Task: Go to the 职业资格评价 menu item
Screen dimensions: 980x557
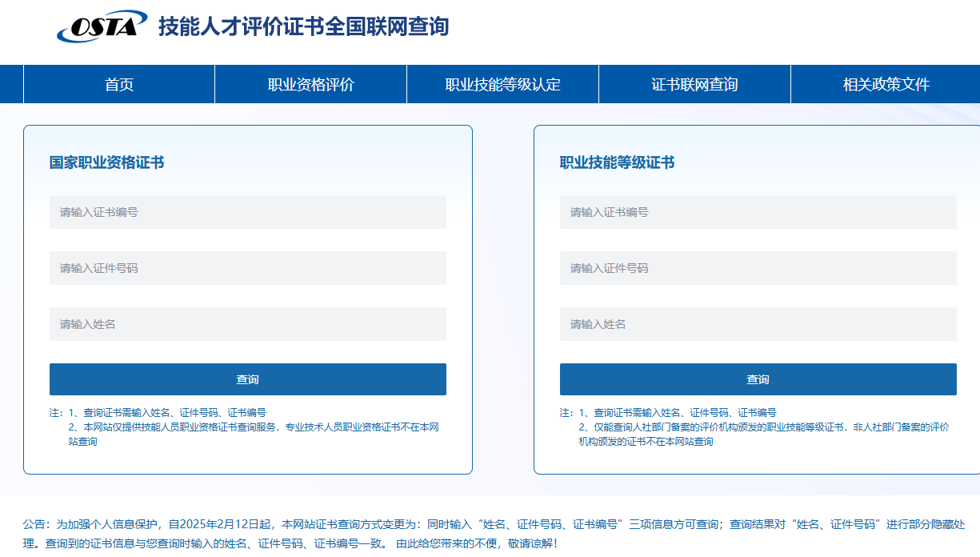Action: pyautogui.click(x=310, y=84)
